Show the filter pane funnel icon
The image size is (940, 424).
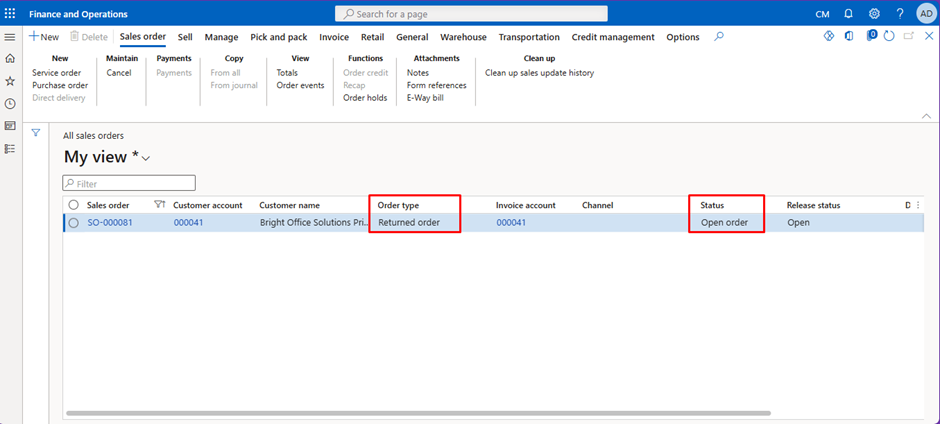pos(36,133)
